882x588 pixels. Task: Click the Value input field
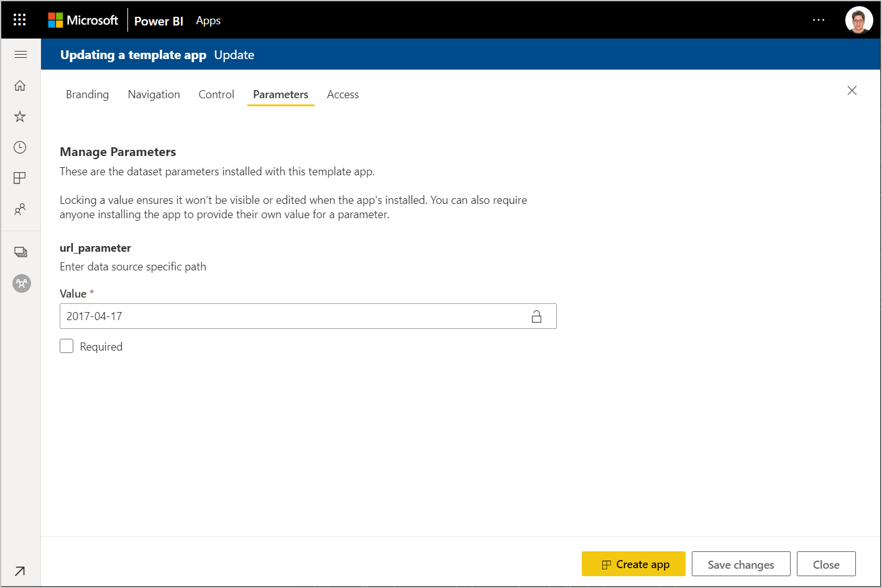308,316
